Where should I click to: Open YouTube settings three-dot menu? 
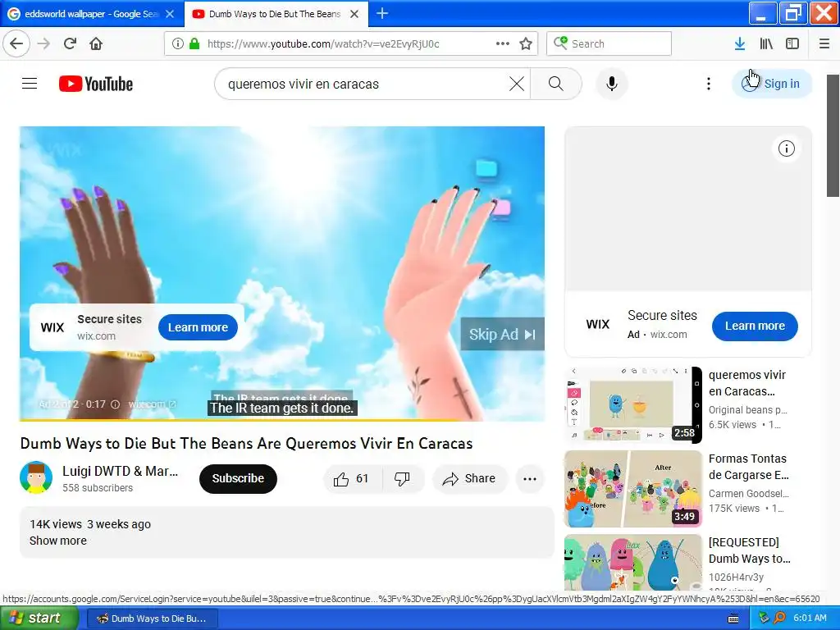[709, 84]
